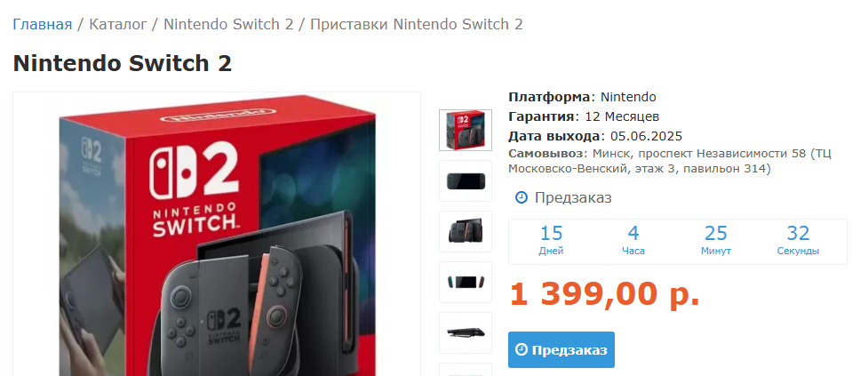Image resolution: width=868 pixels, height=376 pixels.
Task: Click the 32 Секунды countdown cell
Action: pyautogui.click(x=798, y=242)
